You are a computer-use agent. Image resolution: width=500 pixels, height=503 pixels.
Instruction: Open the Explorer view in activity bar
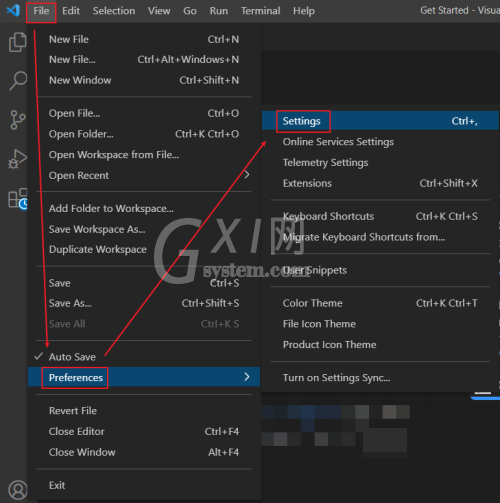click(17, 42)
